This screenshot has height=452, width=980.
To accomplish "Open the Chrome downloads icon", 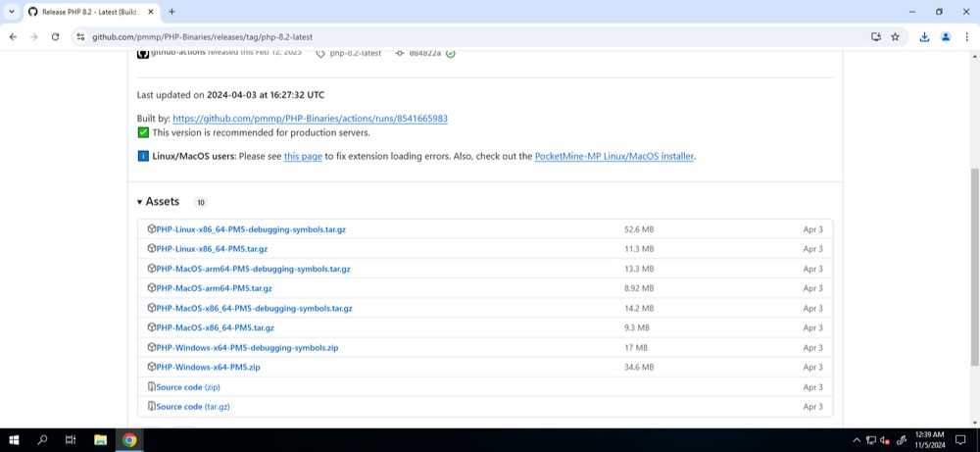I will click(x=924, y=37).
